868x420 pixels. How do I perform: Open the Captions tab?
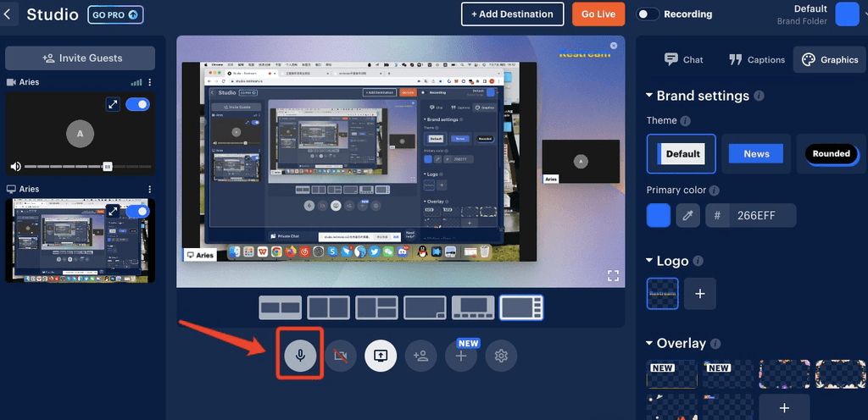point(757,59)
